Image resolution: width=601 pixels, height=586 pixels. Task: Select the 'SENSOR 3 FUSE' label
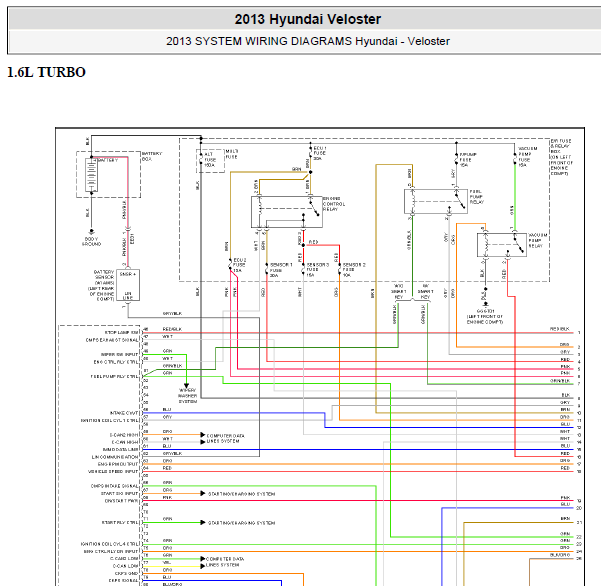pos(317,270)
